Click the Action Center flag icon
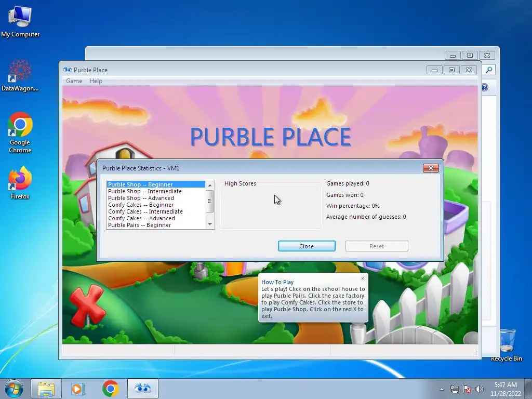 [467, 389]
